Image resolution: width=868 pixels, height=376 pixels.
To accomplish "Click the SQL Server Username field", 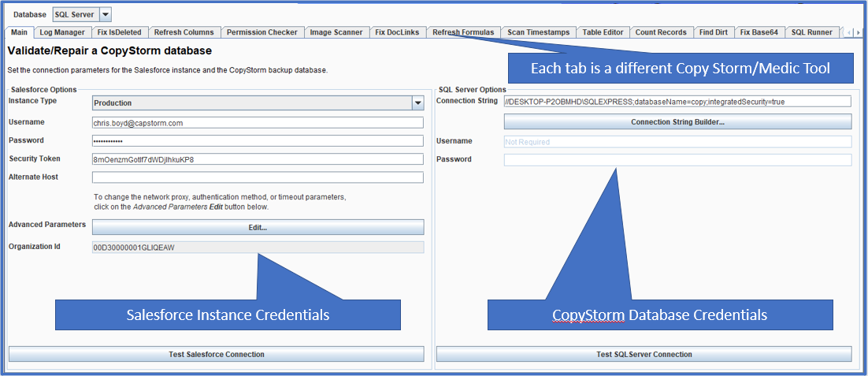I will [x=677, y=142].
